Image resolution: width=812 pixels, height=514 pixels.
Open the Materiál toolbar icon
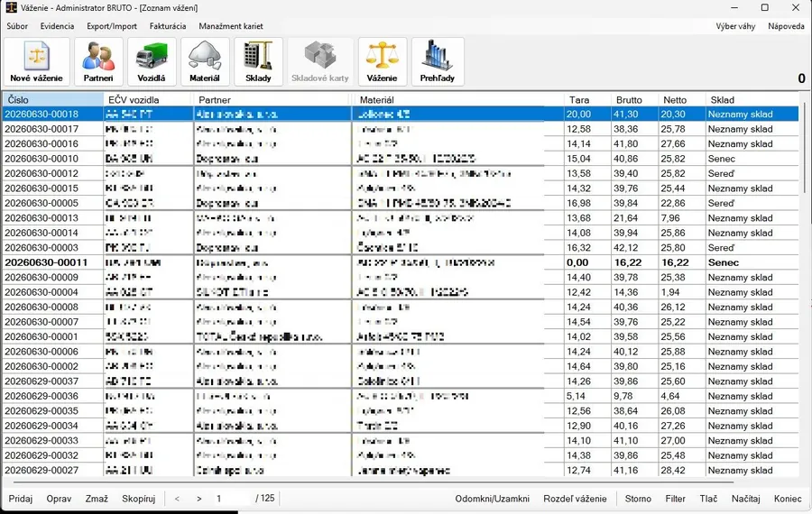coord(205,61)
